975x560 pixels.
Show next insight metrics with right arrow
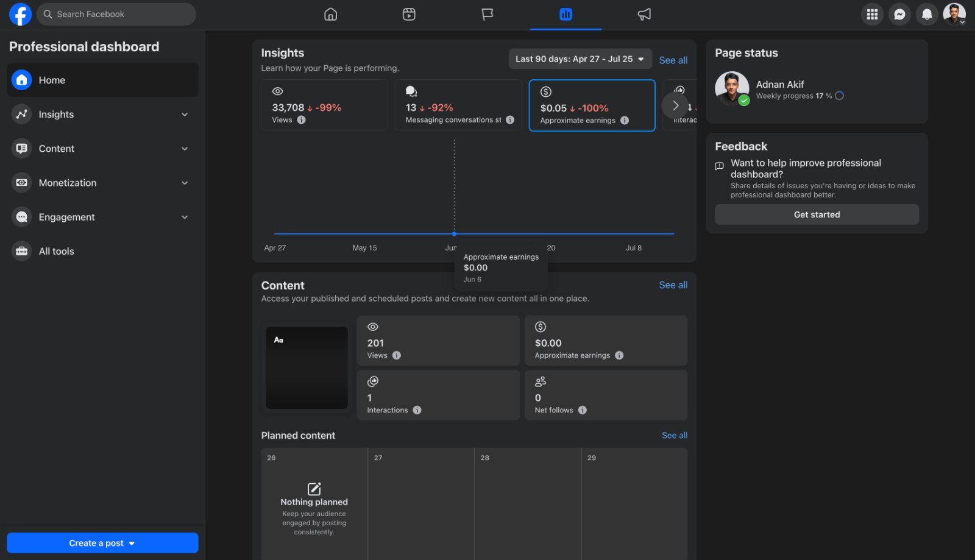click(x=675, y=105)
